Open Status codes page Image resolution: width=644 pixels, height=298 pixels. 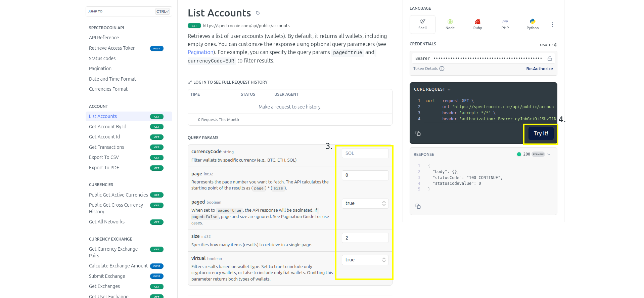click(102, 58)
